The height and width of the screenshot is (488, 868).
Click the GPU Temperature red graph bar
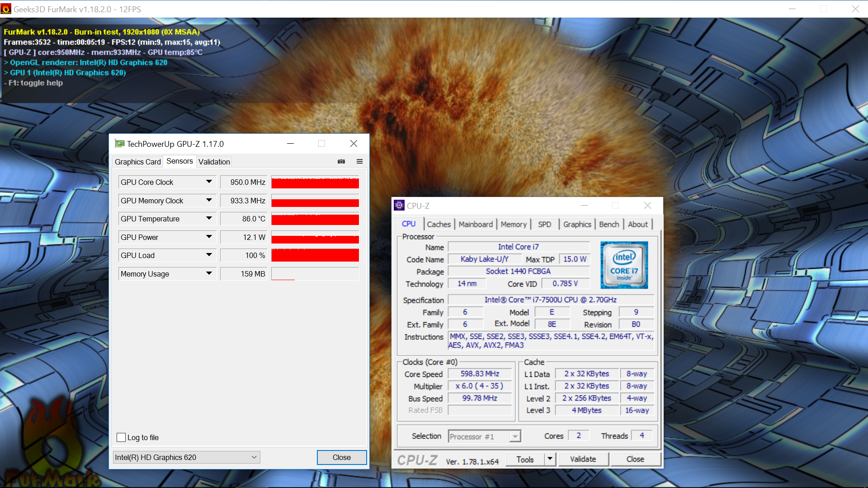315,219
